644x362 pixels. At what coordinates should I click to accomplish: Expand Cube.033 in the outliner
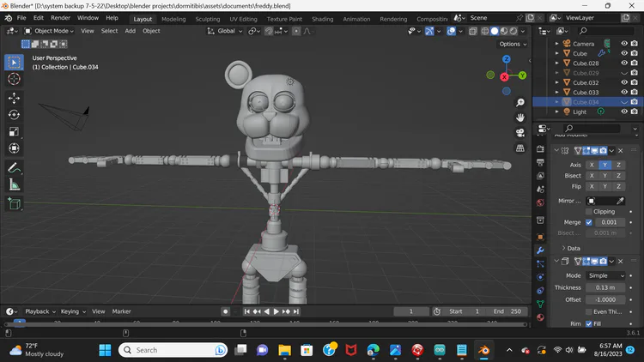(557, 92)
